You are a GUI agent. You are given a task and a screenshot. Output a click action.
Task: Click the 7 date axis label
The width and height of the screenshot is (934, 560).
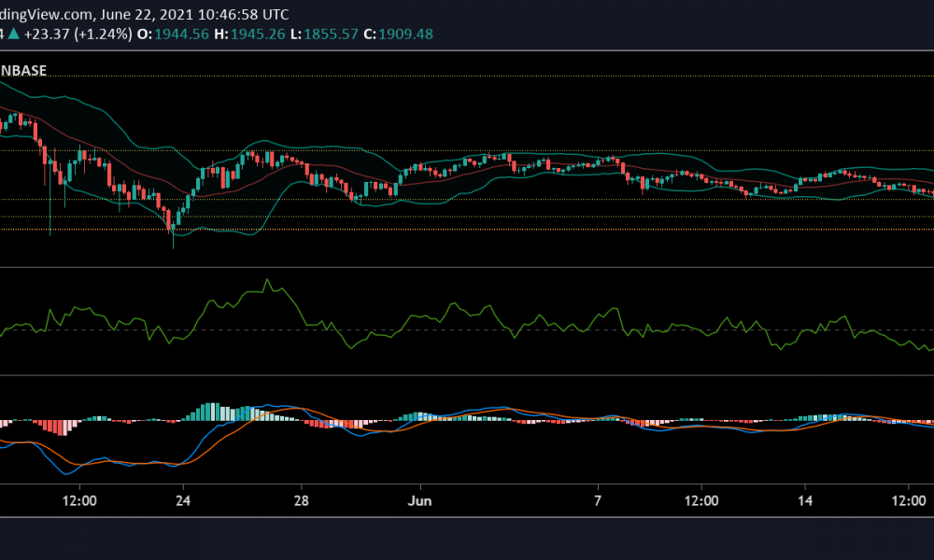pyautogui.click(x=598, y=500)
